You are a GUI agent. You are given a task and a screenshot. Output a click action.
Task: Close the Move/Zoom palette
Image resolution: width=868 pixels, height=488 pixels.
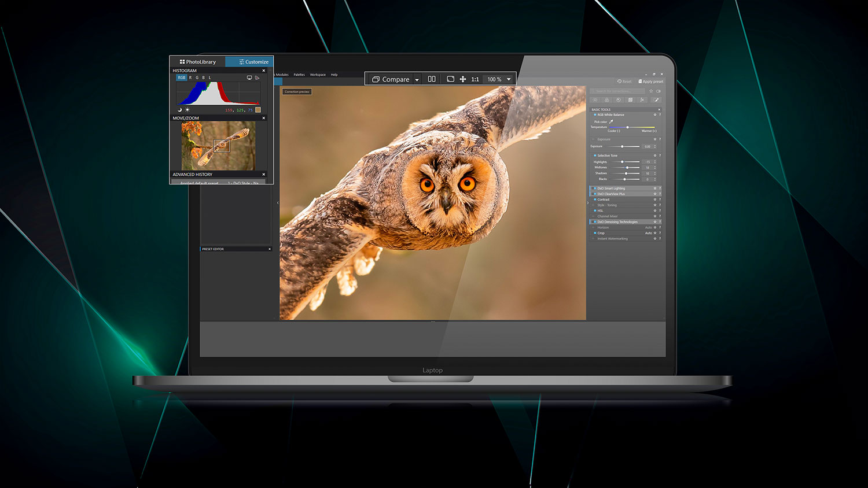[x=264, y=118]
